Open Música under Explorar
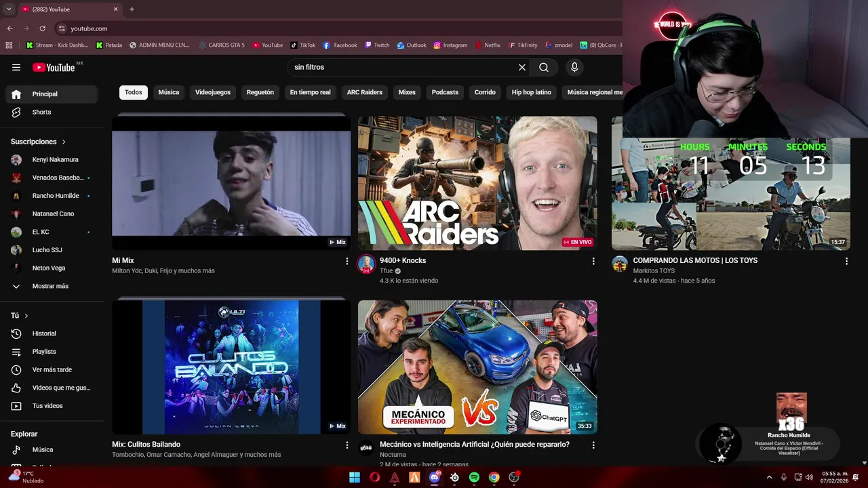Screen dimensions: 868x488 [x=52, y=449]
